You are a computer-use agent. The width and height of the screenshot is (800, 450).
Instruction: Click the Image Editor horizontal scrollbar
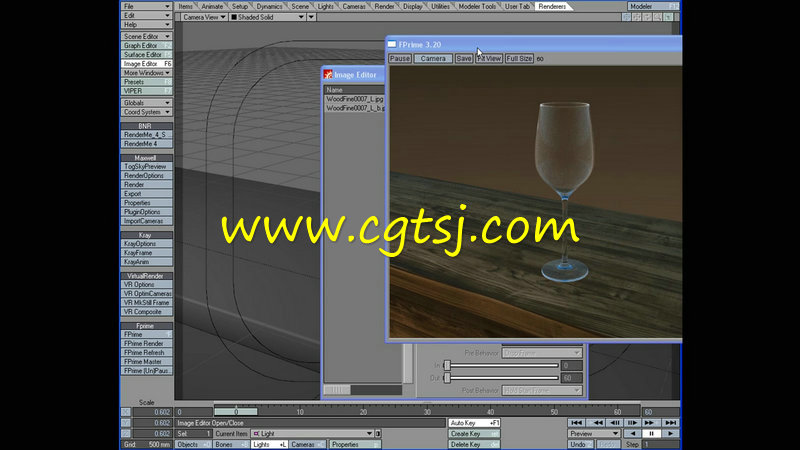(363, 390)
